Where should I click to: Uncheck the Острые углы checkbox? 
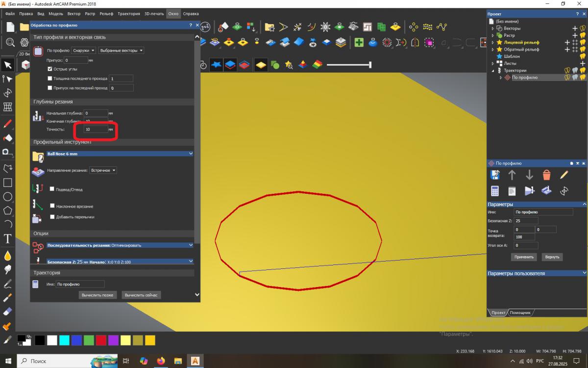(50, 69)
